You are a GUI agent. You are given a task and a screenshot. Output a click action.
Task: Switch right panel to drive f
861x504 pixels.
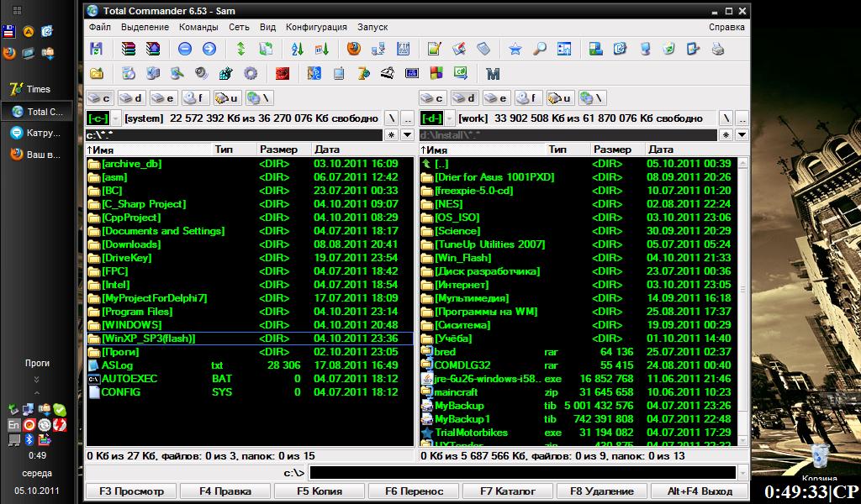click(x=528, y=98)
